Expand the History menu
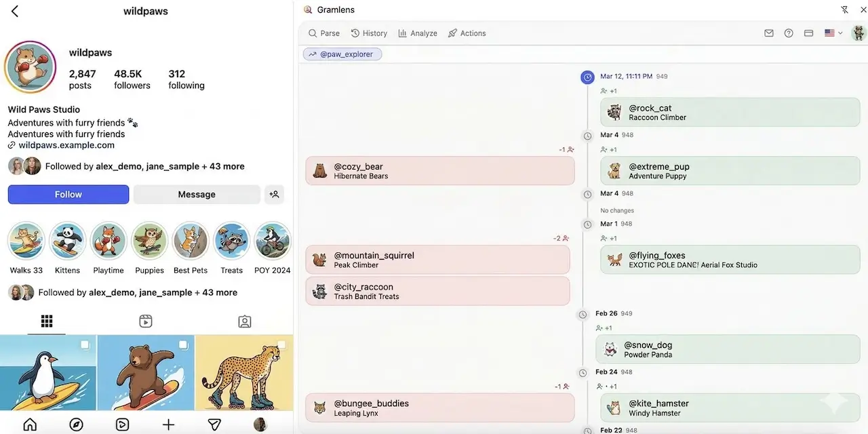Screen dimensions: 868x434 [x=369, y=33]
